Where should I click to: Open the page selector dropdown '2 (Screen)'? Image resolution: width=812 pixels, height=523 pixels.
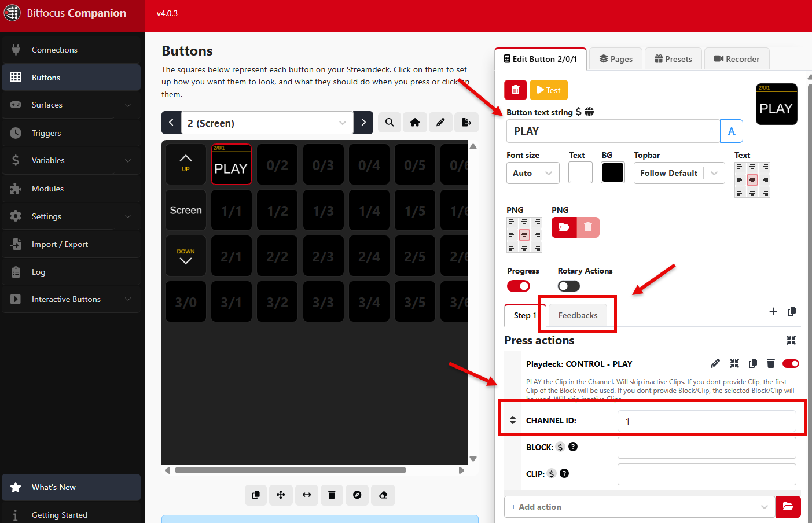click(x=267, y=123)
